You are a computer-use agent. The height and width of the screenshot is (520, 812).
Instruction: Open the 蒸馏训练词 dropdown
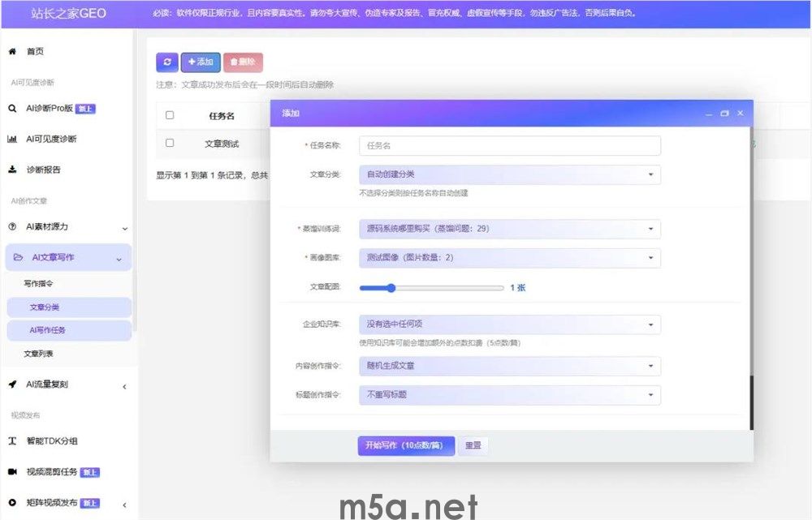tap(510, 229)
